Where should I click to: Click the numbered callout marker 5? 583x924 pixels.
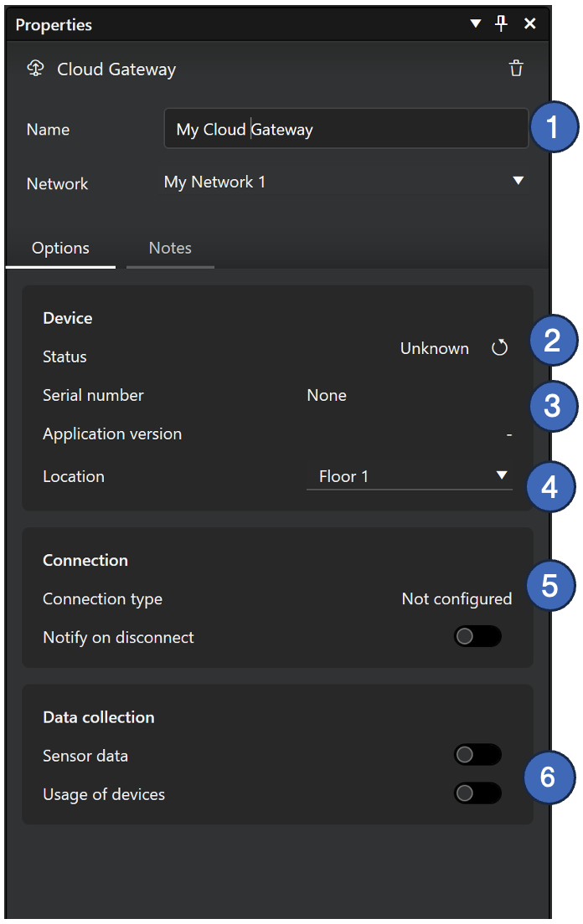pyautogui.click(x=549, y=585)
